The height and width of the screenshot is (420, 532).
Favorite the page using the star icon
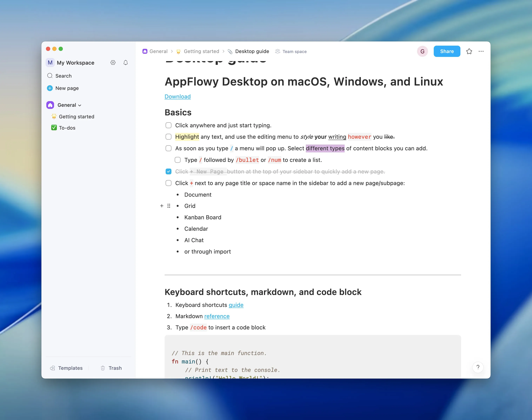point(469,51)
